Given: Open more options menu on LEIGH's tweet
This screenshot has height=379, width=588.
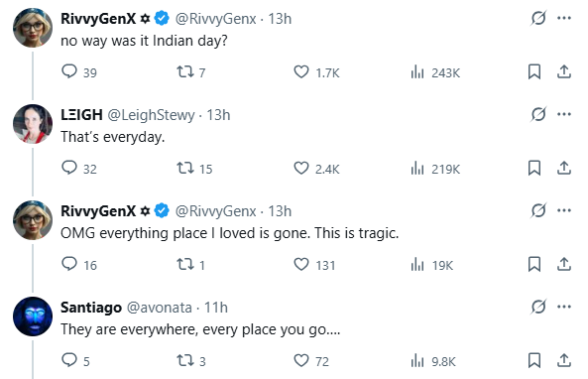Looking at the screenshot, I should click(564, 114).
